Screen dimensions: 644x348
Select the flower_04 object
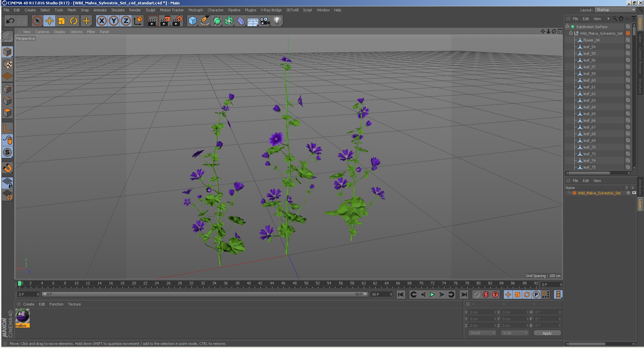point(591,40)
